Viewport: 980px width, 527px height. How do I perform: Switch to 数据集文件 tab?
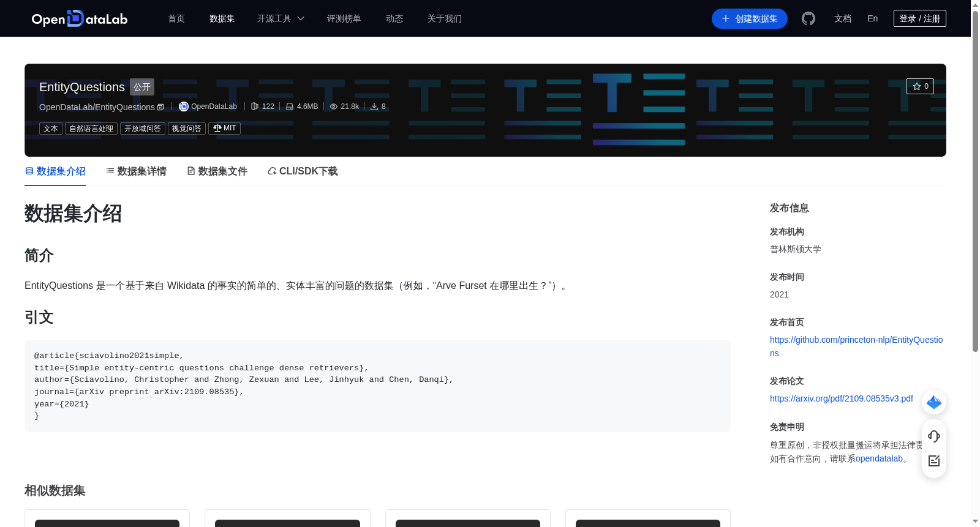(x=217, y=171)
